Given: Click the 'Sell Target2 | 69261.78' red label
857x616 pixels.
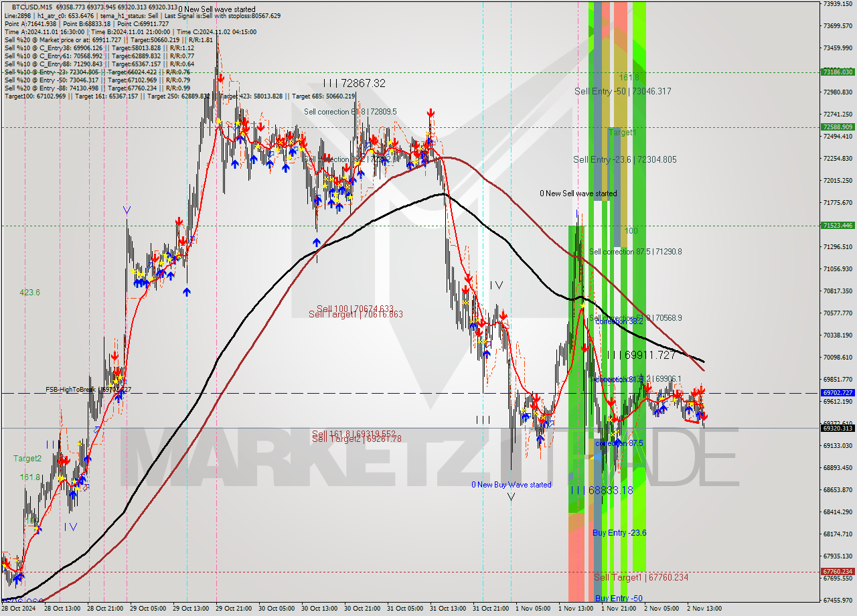Looking at the screenshot, I should coord(356,439).
